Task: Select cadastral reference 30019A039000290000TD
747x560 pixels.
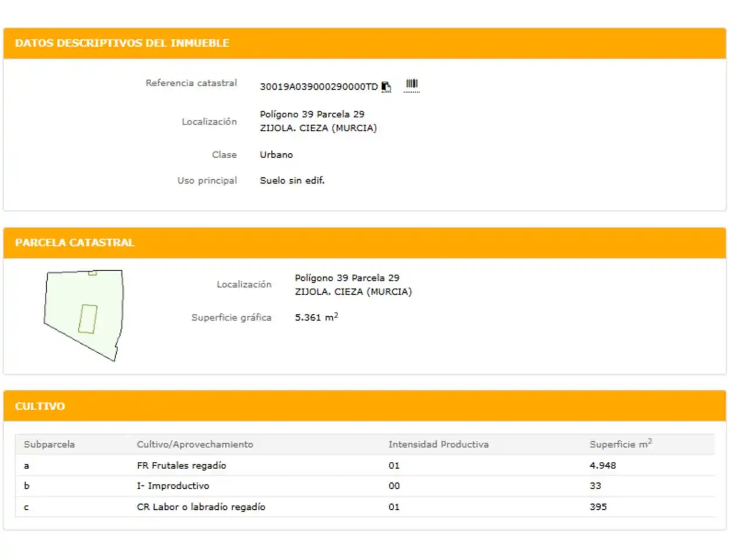Action: pos(319,87)
